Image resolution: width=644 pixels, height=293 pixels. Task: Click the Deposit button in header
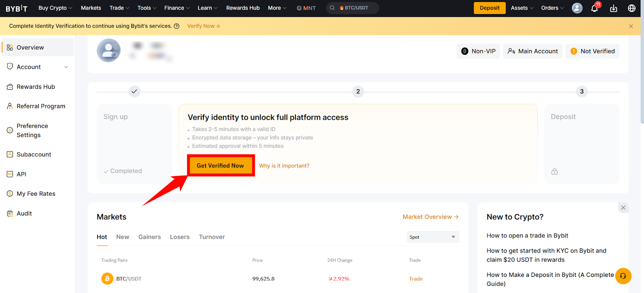pyautogui.click(x=489, y=8)
